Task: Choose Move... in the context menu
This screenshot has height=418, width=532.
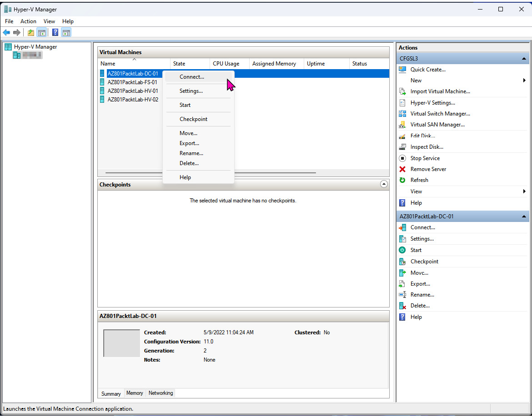Action: point(199,133)
